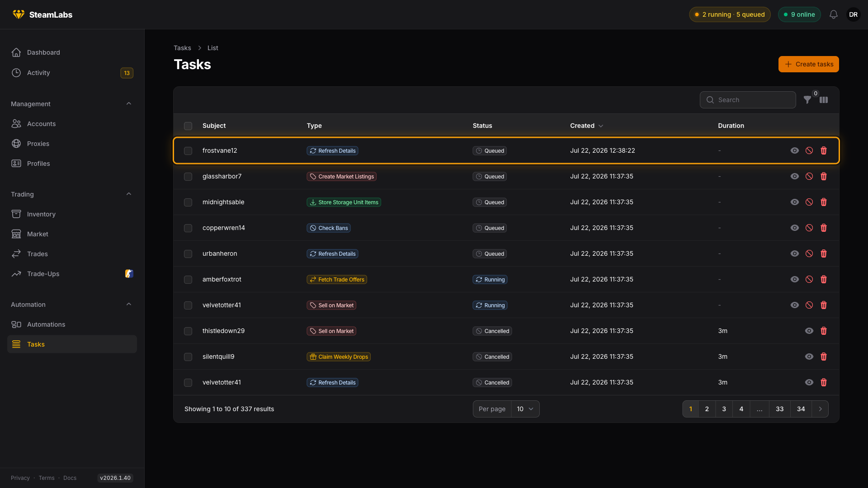Screen dimensions: 868x488
Task: Open Accounts in the sidebar
Action: pos(72,124)
